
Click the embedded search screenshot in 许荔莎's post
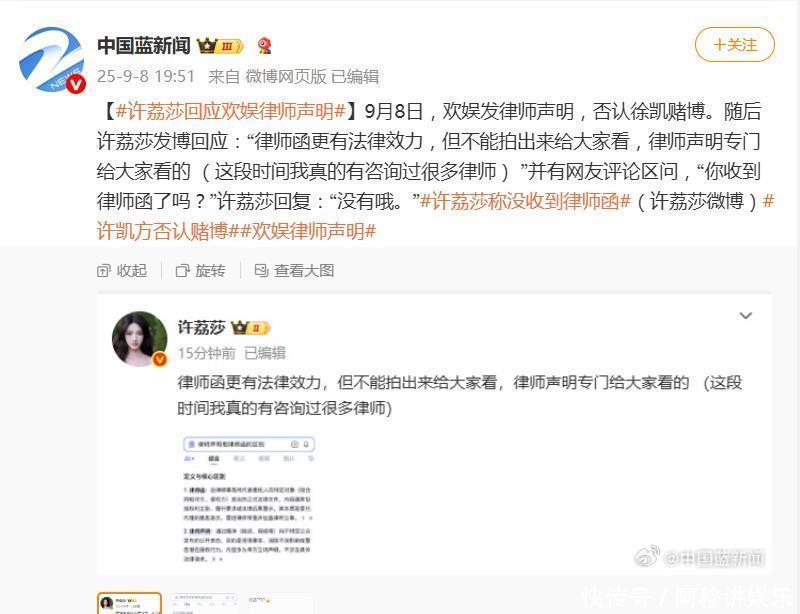[x=248, y=500]
